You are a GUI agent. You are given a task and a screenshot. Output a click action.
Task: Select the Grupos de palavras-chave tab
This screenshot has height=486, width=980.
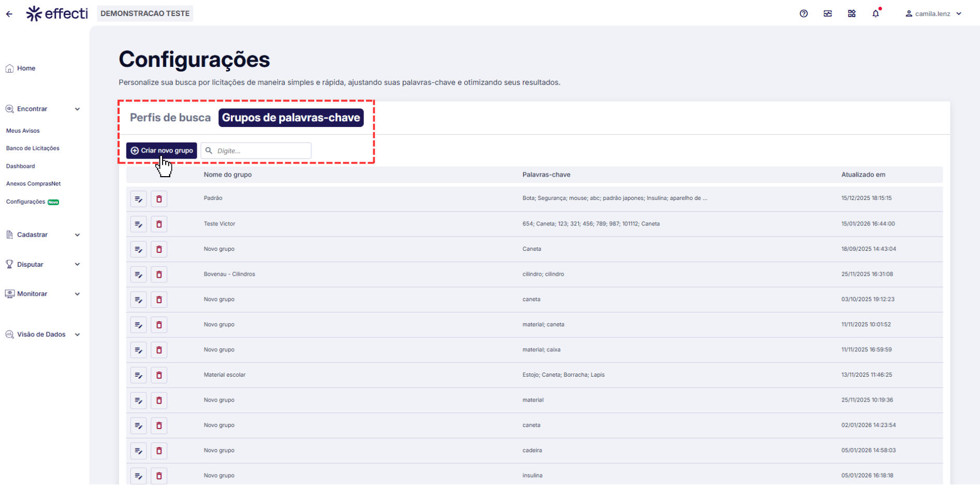(290, 118)
